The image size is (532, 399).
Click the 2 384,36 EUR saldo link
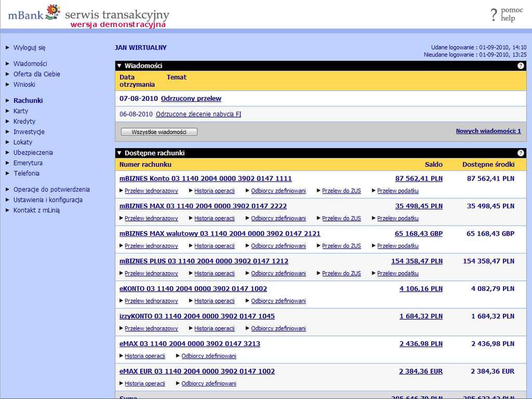421,371
